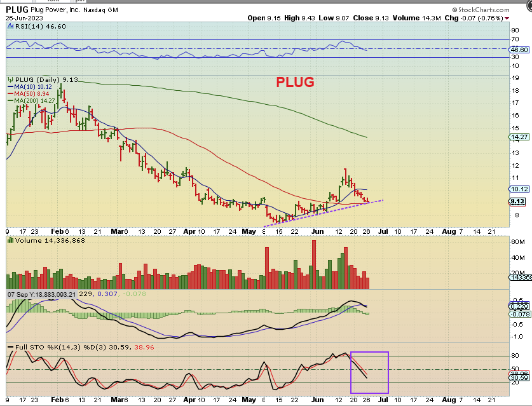Click the 30.59 stochastic value tag
The width and height of the screenshot is (532, 406).
[520, 378]
